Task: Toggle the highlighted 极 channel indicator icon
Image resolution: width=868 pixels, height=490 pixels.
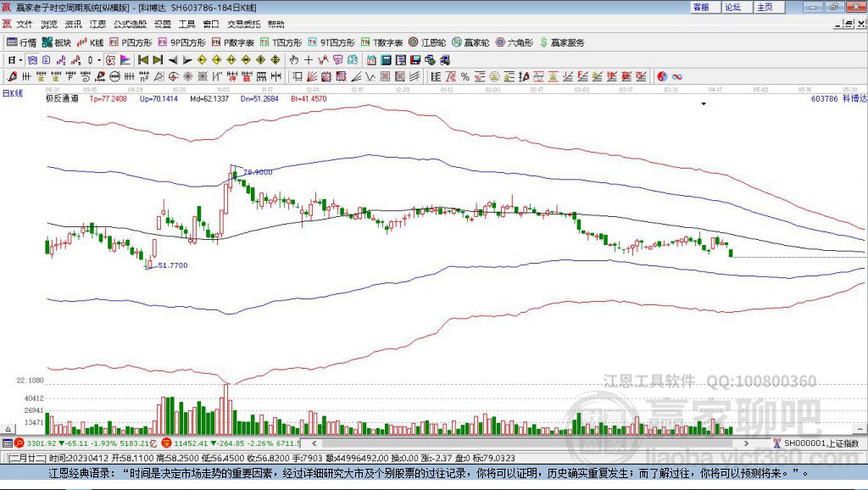Action: tap(109, 60)
